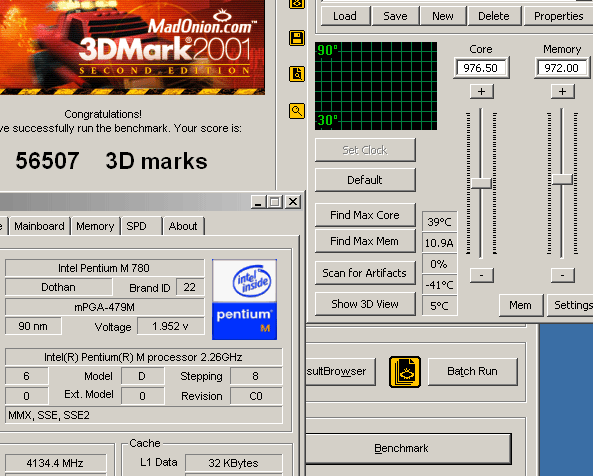Click the mPGA-479M package field
Screen dimensions: 593x476
[x=104, y=307]
